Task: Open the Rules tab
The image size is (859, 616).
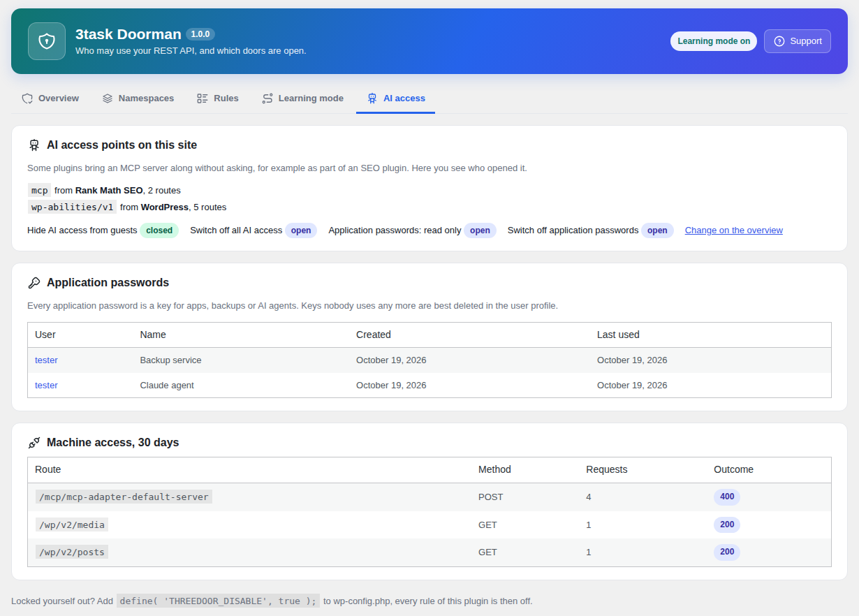Action: pyautogui.click(x=218, y=98)
